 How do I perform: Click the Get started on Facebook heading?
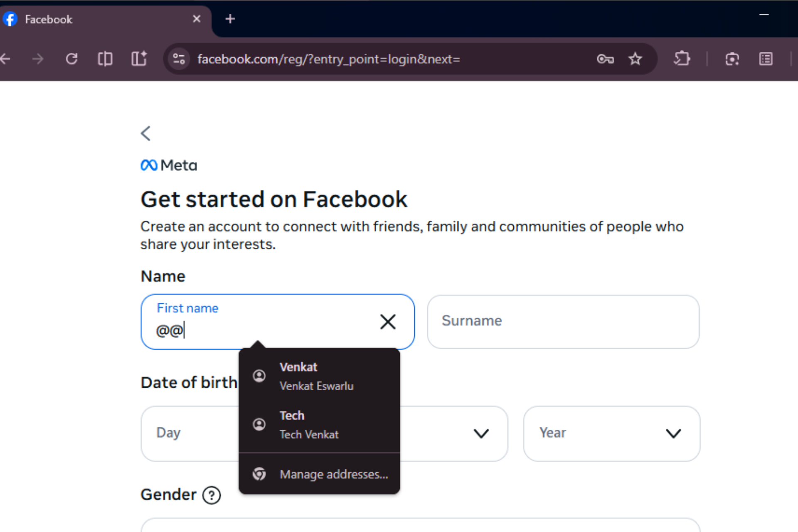274,199
